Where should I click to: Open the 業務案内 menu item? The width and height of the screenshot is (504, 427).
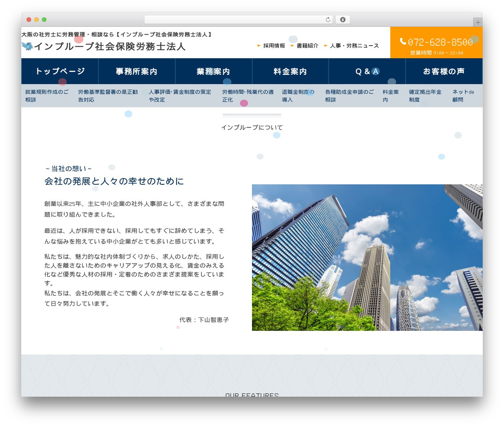pos(213,71)
